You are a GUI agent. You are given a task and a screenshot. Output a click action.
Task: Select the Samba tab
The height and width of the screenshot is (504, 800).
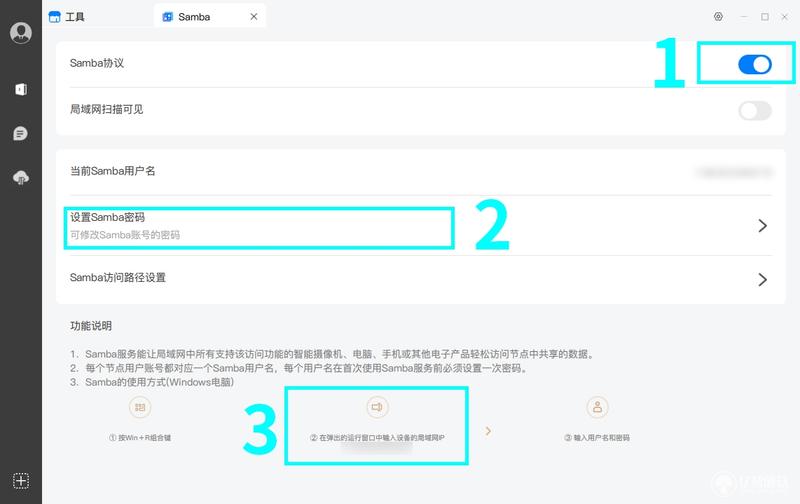point(209,17)
